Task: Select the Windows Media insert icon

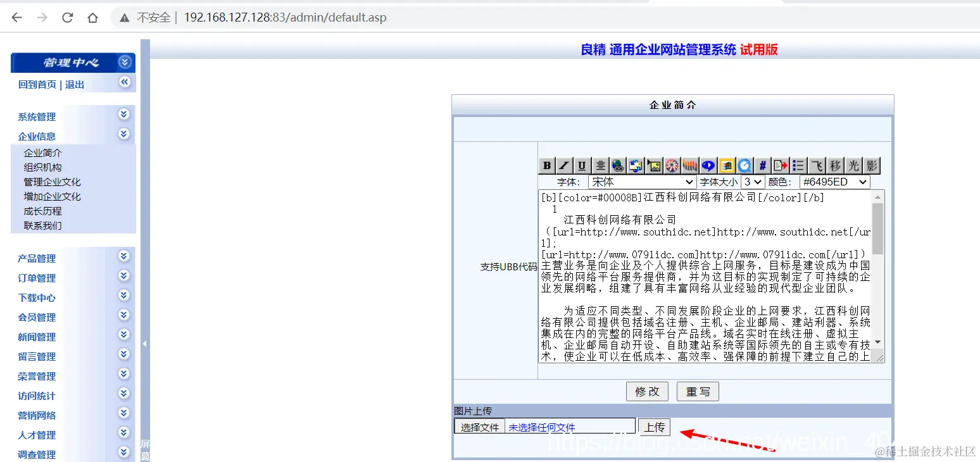Action: tap(725, 165)
